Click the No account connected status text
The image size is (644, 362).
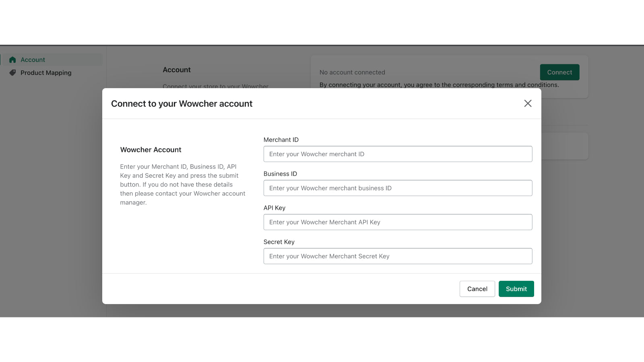352,72
